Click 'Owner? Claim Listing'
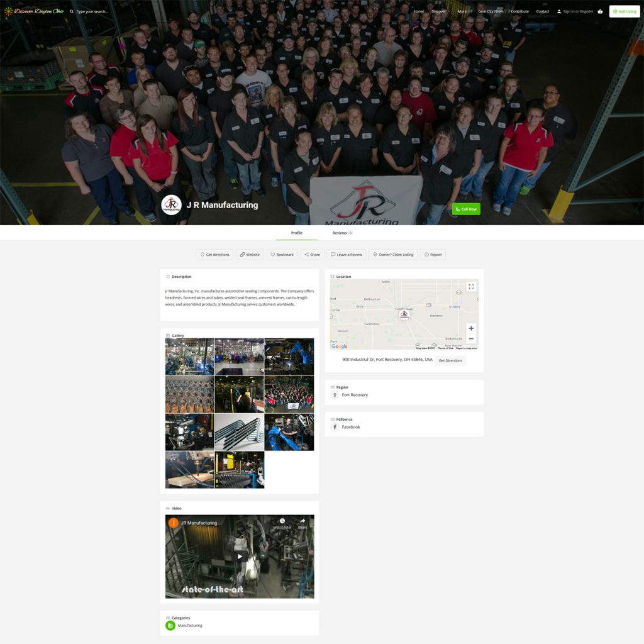644x644 pixels. pyautogui.click(x=393, y=255)
